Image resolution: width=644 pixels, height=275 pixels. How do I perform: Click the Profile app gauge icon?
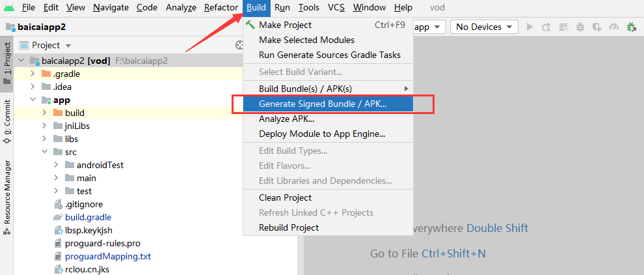tap(613, 27)
